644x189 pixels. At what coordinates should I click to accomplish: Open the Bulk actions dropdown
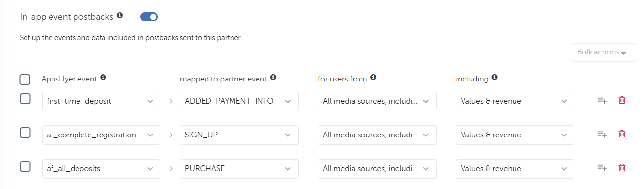pyautogui.click(x=604, y=52)
